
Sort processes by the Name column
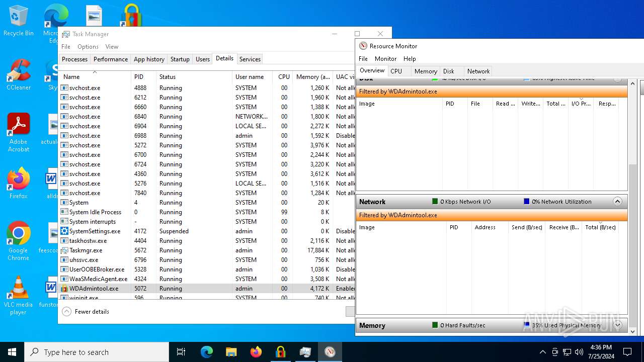point(95,77)
